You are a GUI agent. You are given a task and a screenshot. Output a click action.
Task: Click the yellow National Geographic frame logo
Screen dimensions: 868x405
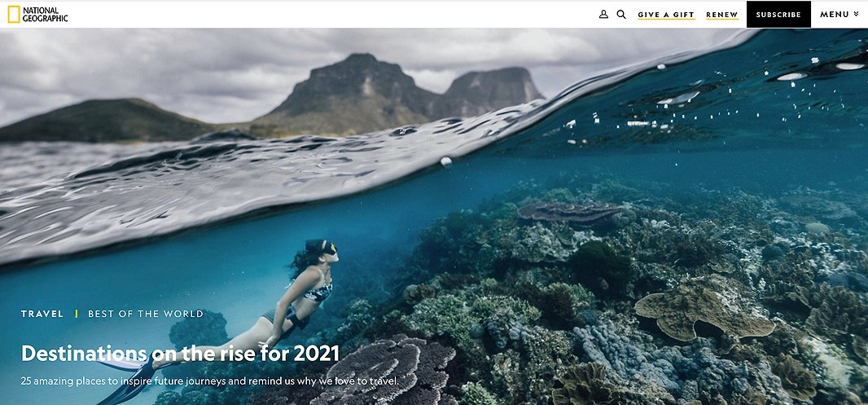pos(14,15)
